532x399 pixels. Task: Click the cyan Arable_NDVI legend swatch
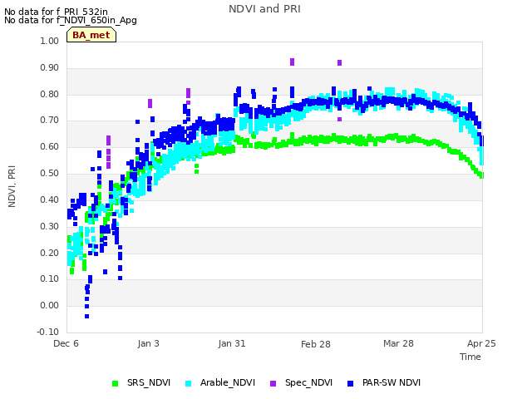[189, 383]
